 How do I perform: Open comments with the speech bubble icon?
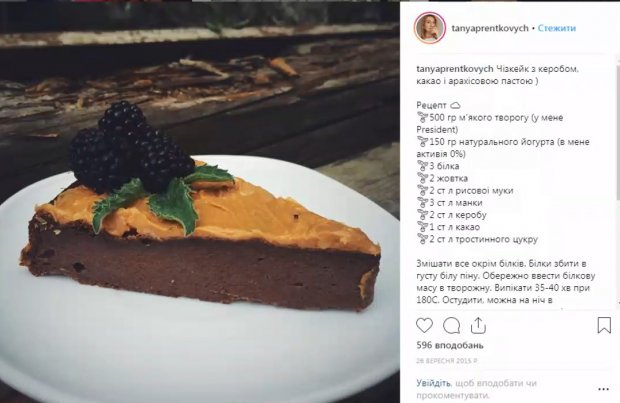pyautogui.click(x=451, y=326)
